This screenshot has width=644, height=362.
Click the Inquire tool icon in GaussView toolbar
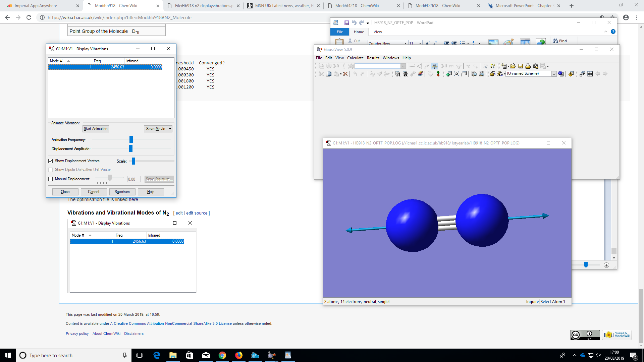point(434,66)
